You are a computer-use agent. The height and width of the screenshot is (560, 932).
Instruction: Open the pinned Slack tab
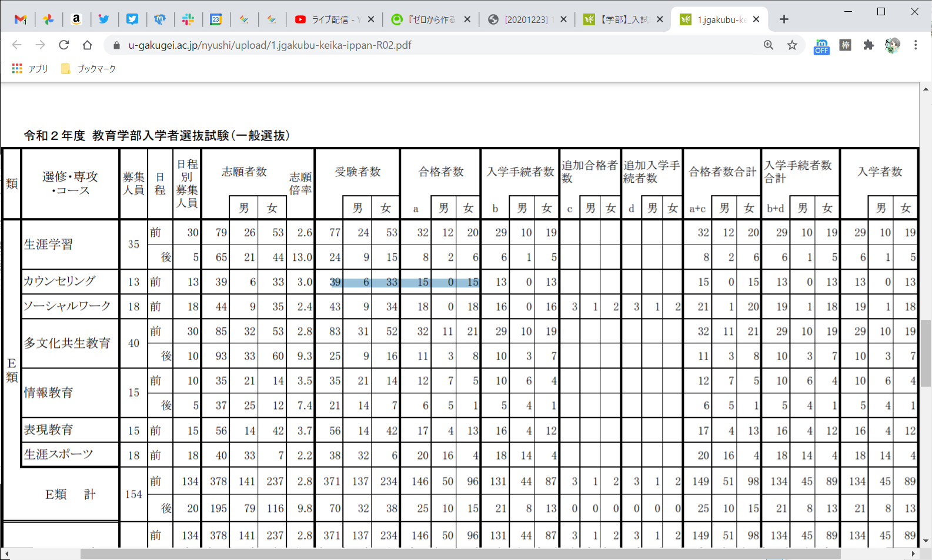coord(188,19)
